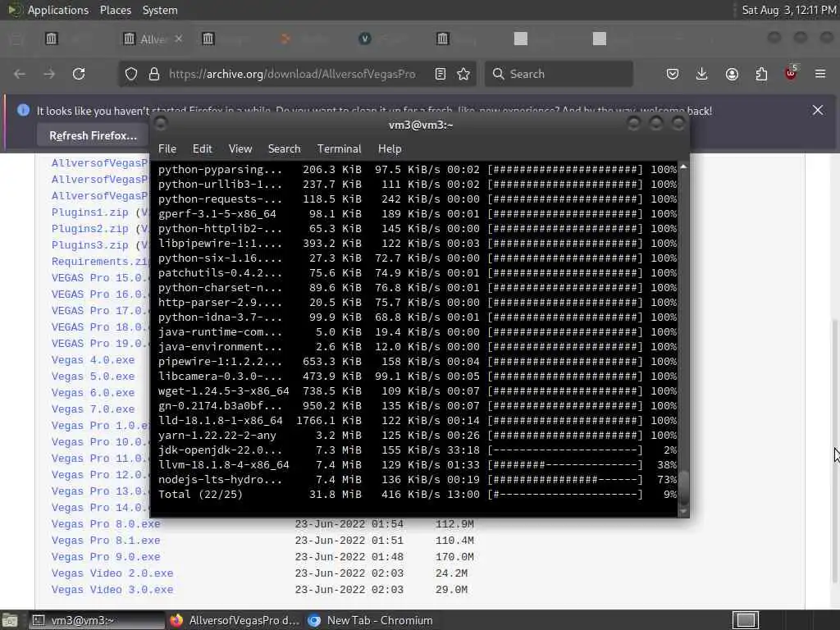
Task: Download Vegas Pro 9.0.exe link
Action: point(106,557)
